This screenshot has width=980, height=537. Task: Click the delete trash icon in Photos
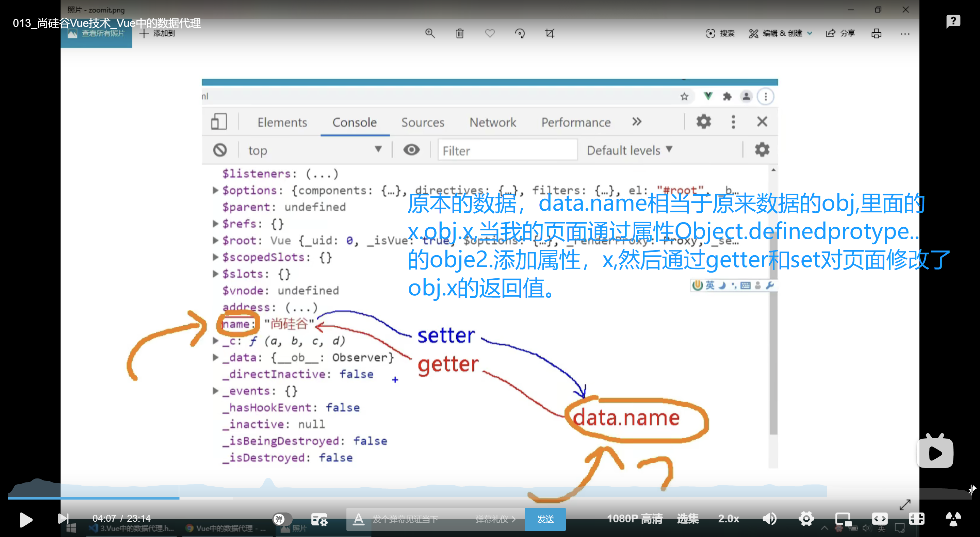point(460,33)
